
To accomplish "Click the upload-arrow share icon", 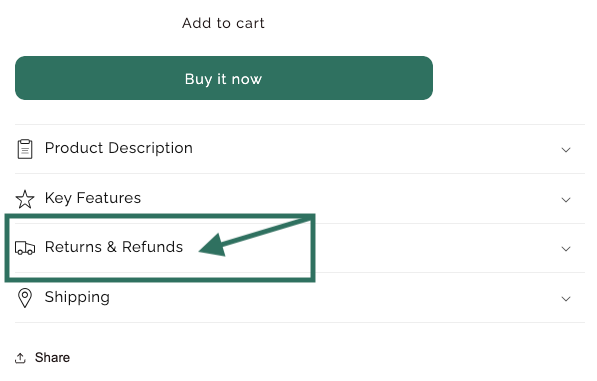I will tap(20, 358).
